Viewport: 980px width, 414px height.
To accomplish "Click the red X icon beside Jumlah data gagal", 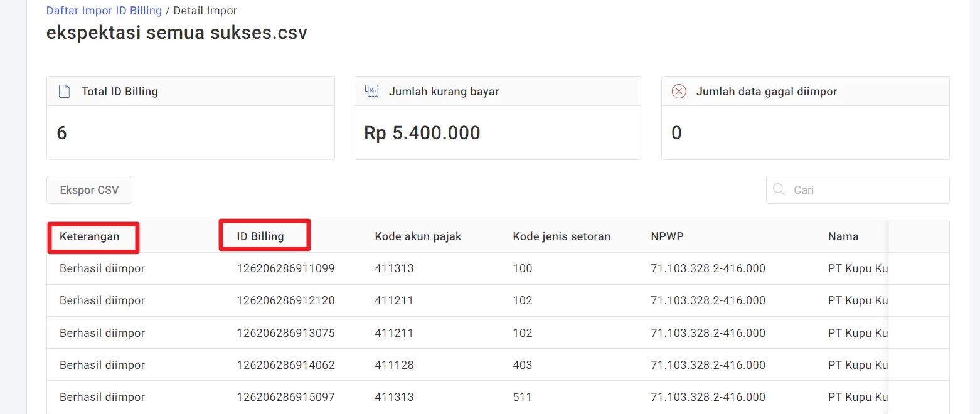I will pos(679,92).
